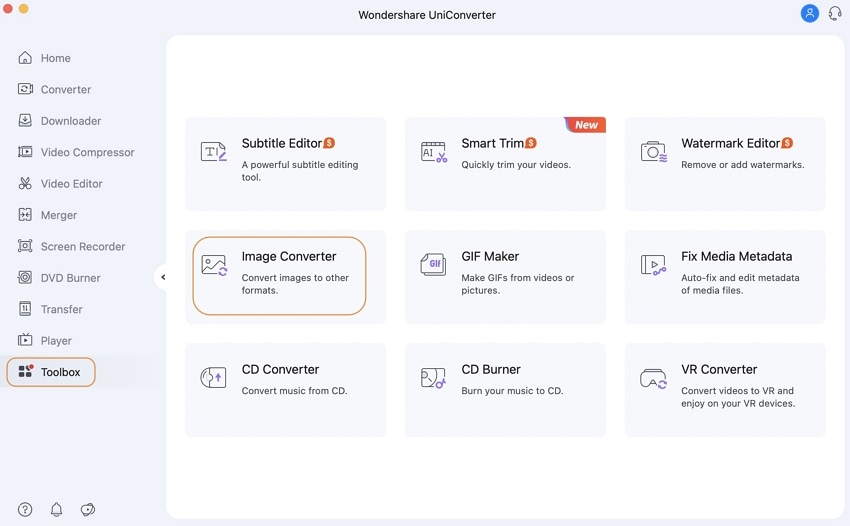Image resolution: width=850 pixels, height=526 pixels.
Task: Open the Fix Media Metadata title
Action: tap(737, 256)
